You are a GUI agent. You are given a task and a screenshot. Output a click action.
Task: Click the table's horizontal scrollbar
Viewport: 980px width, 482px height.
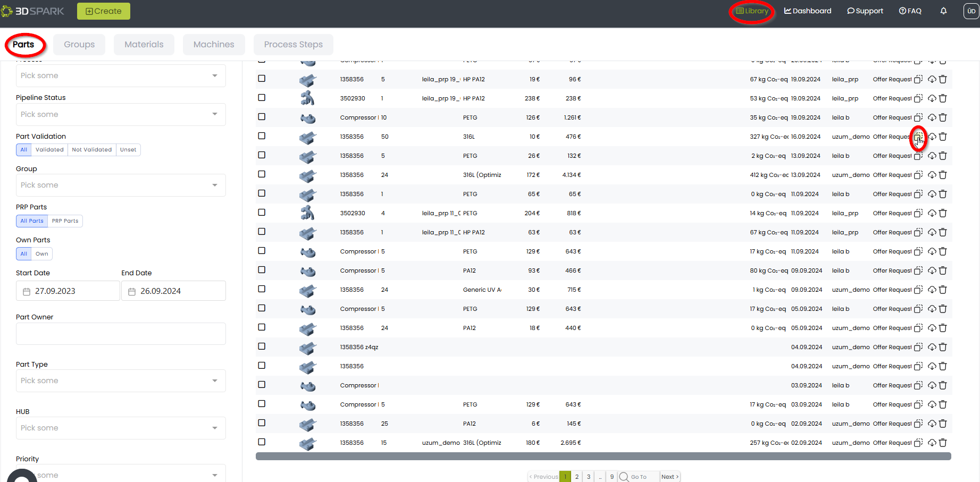click(603, 456)
